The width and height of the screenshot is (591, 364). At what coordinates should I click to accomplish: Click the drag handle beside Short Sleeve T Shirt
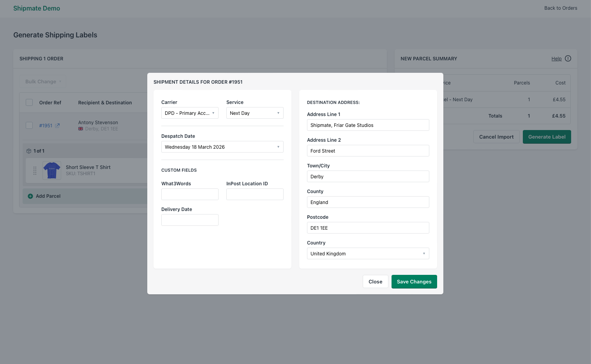35,171
